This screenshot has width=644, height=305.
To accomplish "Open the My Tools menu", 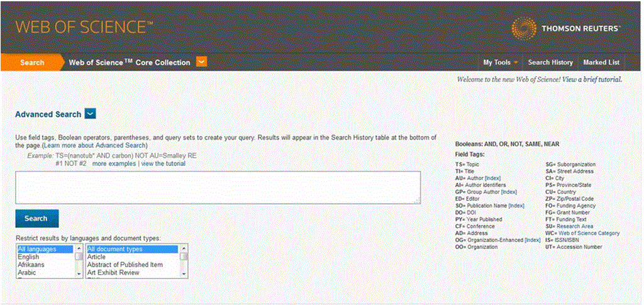I will point(501,62).
